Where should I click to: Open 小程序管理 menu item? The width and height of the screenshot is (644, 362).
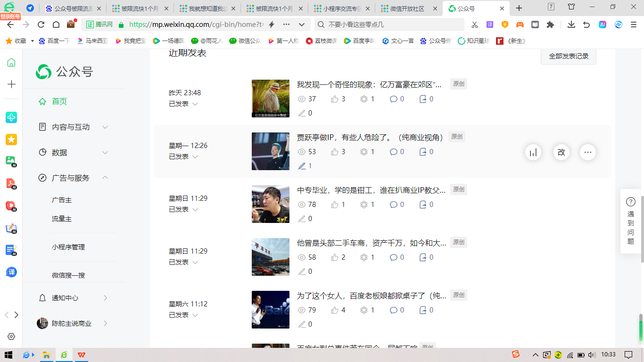pos(68,247)
